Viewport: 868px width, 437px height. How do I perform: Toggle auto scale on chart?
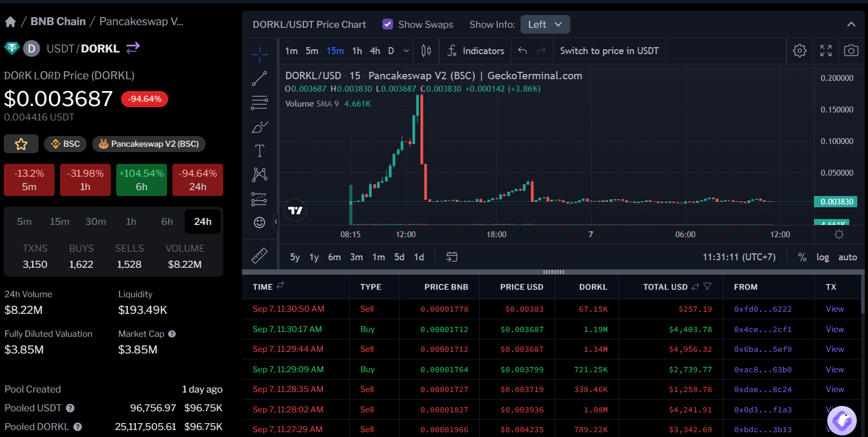point(848,257)
